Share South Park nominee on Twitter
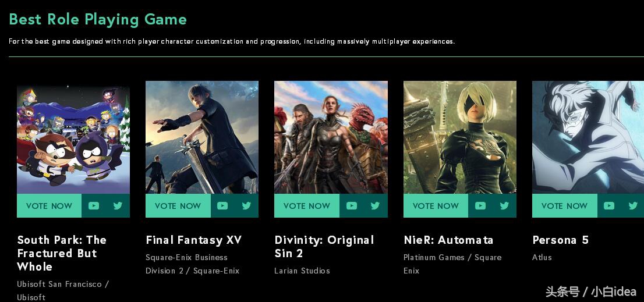The width and height of the screenshot is (644, 302). pos(118,205)
